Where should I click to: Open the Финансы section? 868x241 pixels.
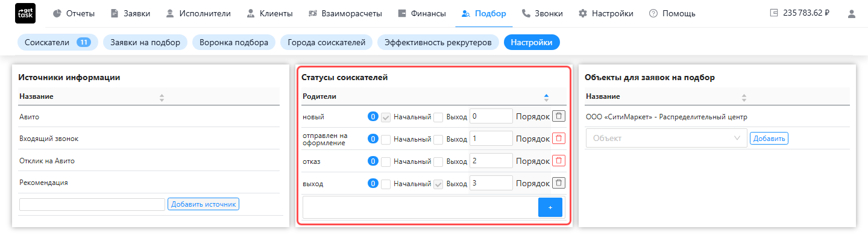pyautogui.click(x=422, y=13)
